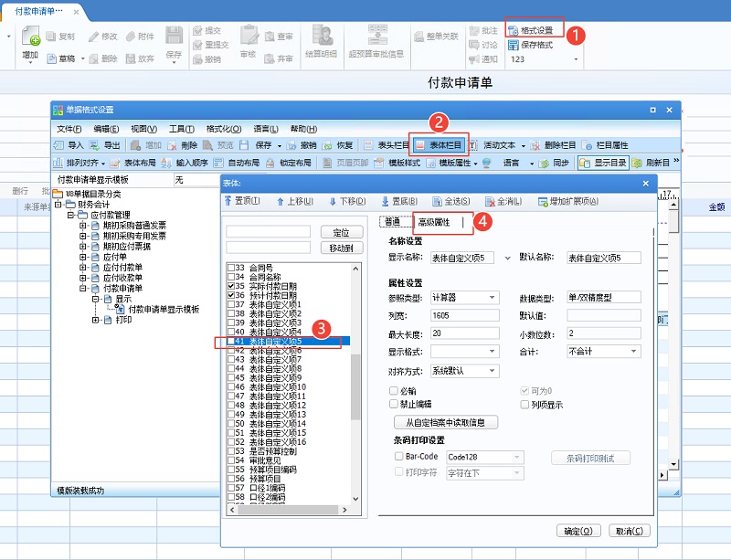Click 导入 import icon in format window
Viewport: 731px width, 560px height.
point(58,145)
